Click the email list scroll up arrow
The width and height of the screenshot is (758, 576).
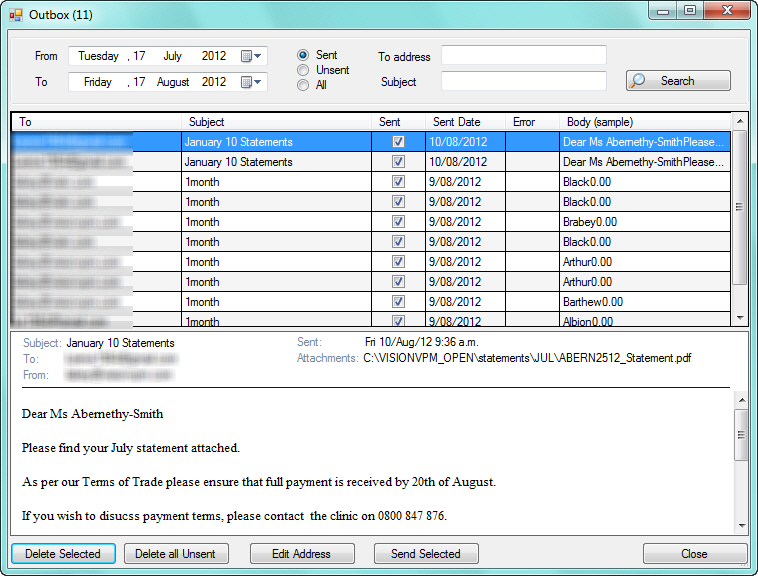click(740, 121)
